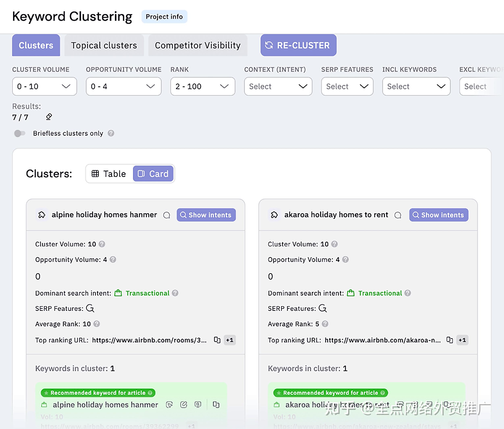
Task: Click circle icon after alpine holiday homes hanmer title
Action: coord(167,215)
